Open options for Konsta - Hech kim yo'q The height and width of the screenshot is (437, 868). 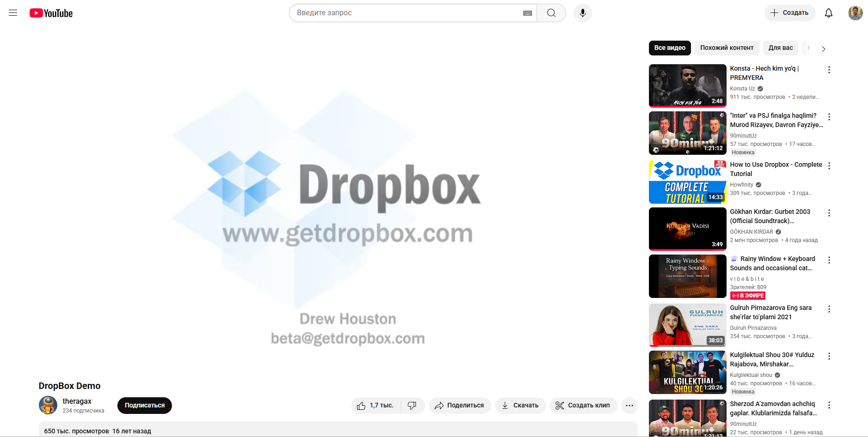pyautogui.click(x=829, y=70)
